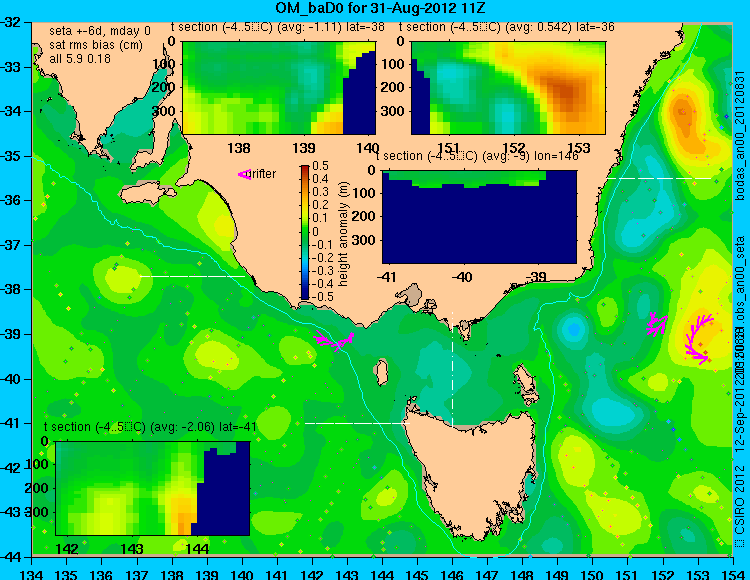The height and width of the screenshot is (580, 750).
Task: Click the dark red top end of the colorbar
Action: 305,168
